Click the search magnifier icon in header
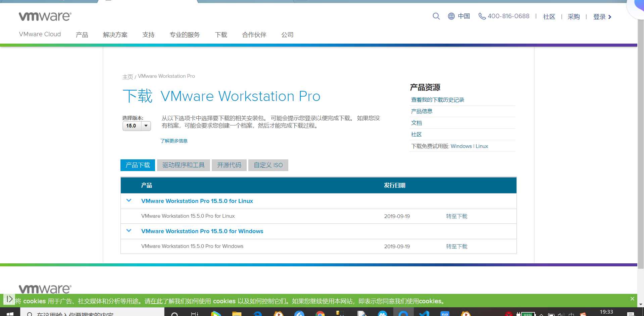Screen dimensions: 644x316 (436, 16)
